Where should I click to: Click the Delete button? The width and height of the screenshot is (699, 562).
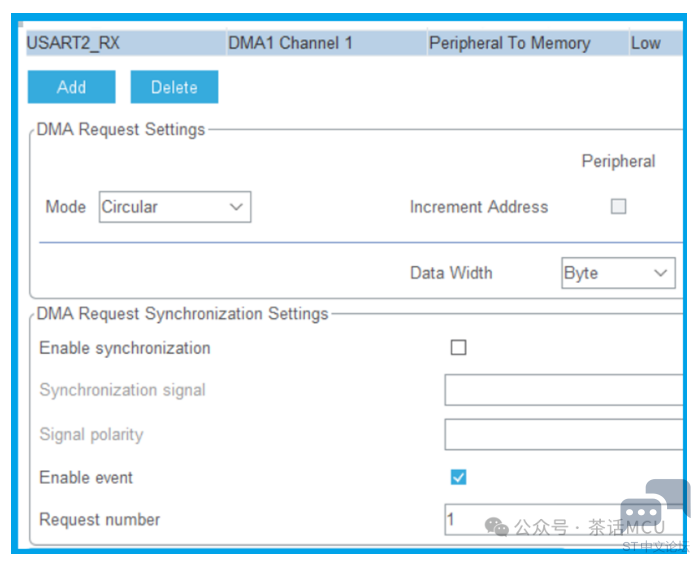pos(174,87)
